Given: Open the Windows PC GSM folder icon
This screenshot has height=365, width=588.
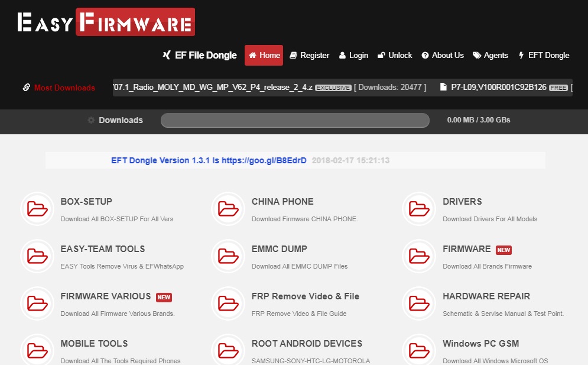Looking at the screenshot, I should [x=418, y=350].
